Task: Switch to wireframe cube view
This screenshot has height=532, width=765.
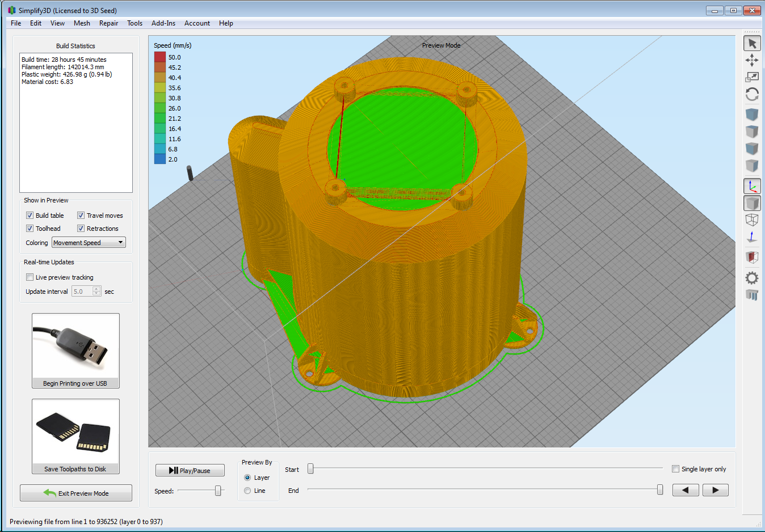Action: (x=752, y=220)
